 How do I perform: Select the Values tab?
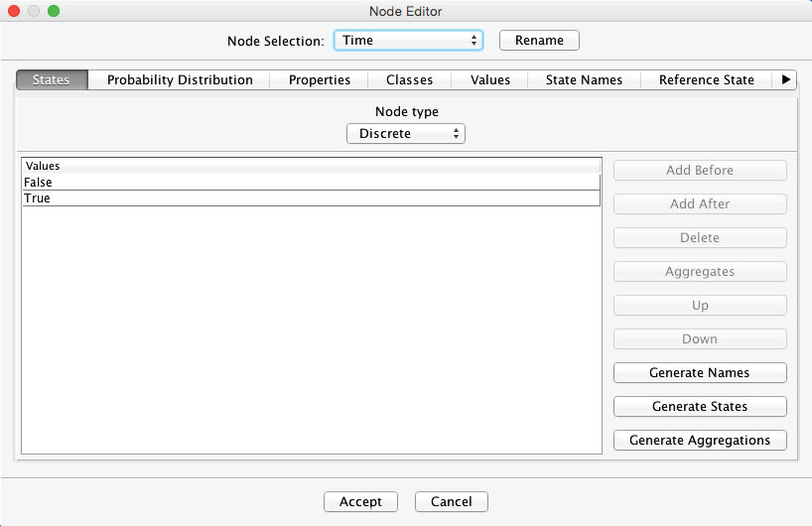point(490,79)
